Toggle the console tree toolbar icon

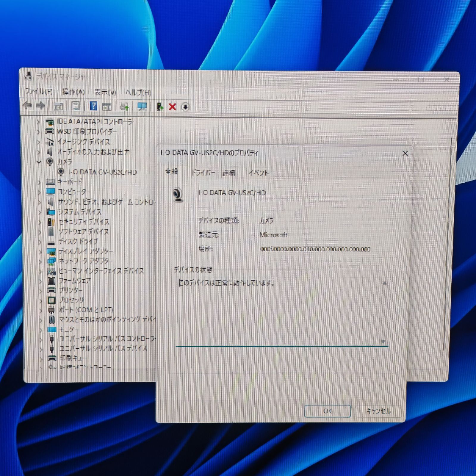pyautogui.click(x=58, y=106)
